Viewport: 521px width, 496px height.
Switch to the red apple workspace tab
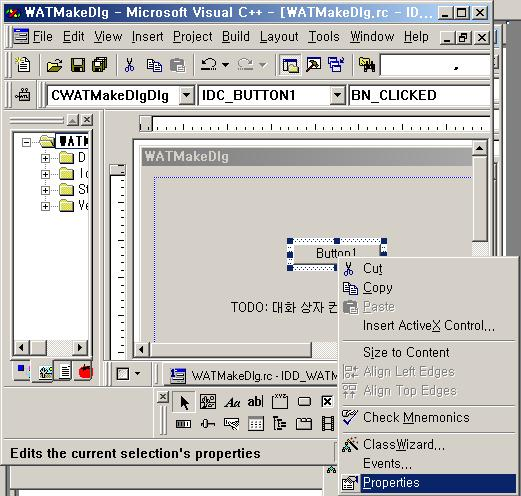85,371
